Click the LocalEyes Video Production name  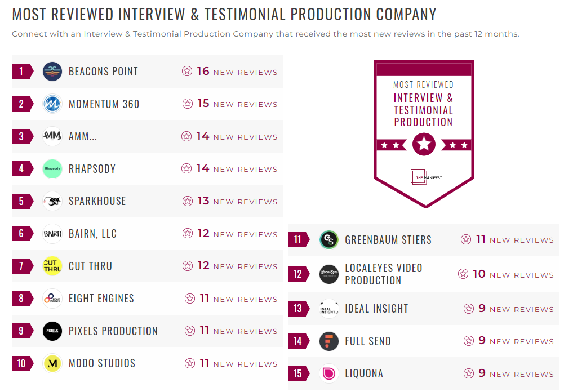point(383,274)
